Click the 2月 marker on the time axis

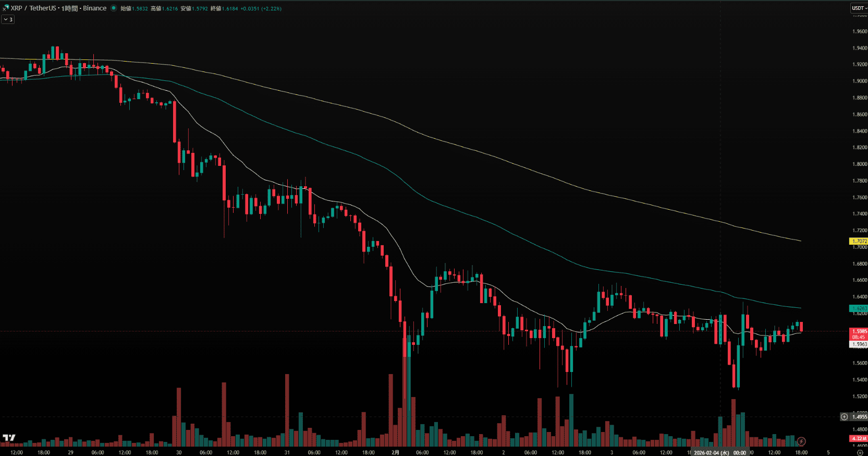[395, 452]
